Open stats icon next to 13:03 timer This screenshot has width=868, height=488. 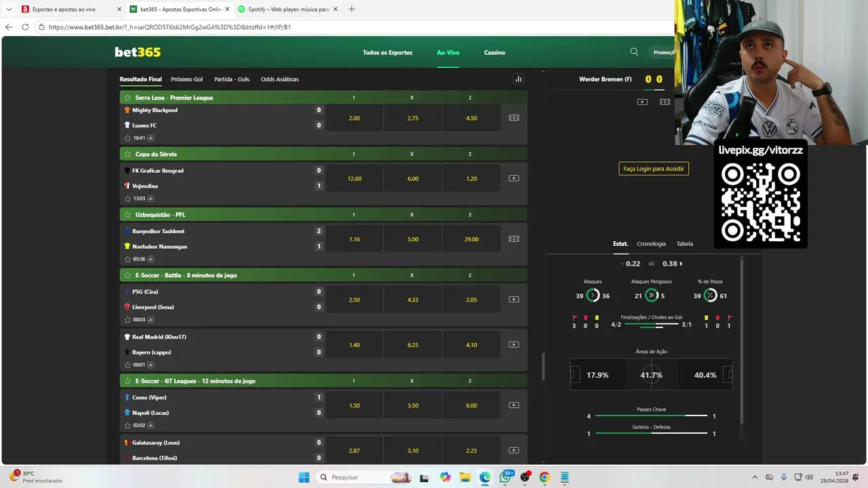coord(151,199)
